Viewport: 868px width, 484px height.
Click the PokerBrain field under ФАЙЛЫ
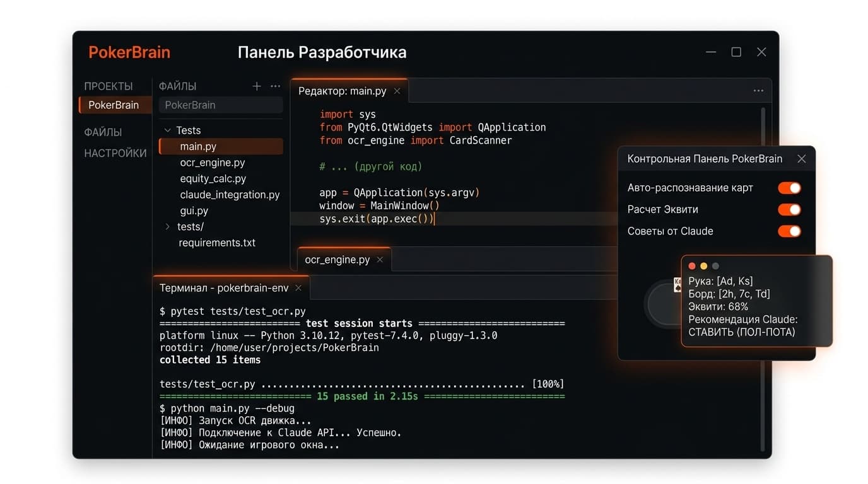220,105
